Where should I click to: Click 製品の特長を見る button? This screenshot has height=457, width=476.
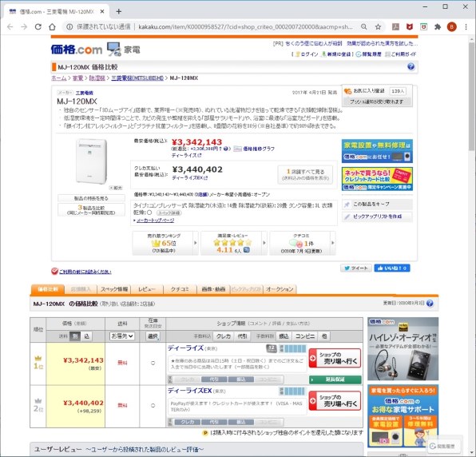pos(91,198)
